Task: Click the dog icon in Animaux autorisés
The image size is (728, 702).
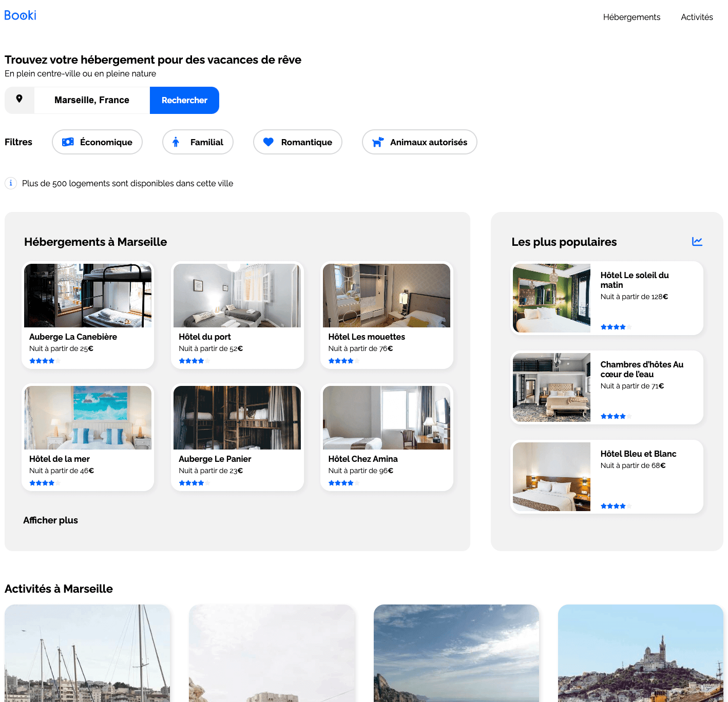Action: click(x=378, y=142)
